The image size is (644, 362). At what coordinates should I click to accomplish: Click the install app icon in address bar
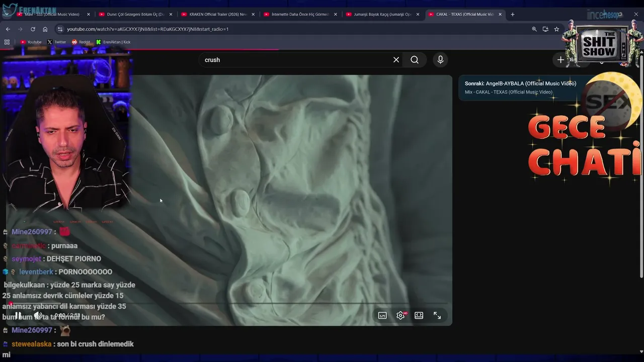(x=545, y=29)
